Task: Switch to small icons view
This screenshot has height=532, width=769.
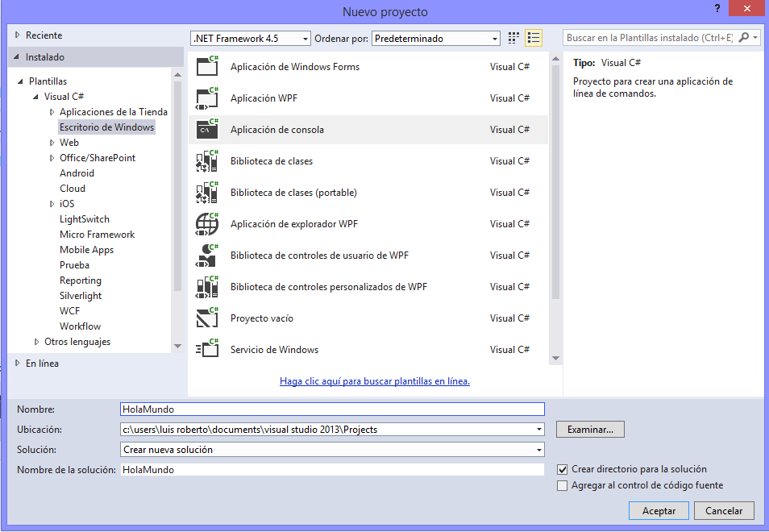Action: tap(514, 38)
